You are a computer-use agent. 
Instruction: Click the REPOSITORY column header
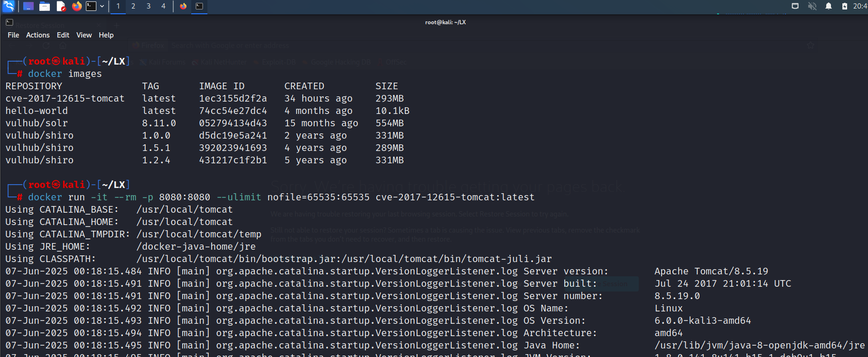34,86
